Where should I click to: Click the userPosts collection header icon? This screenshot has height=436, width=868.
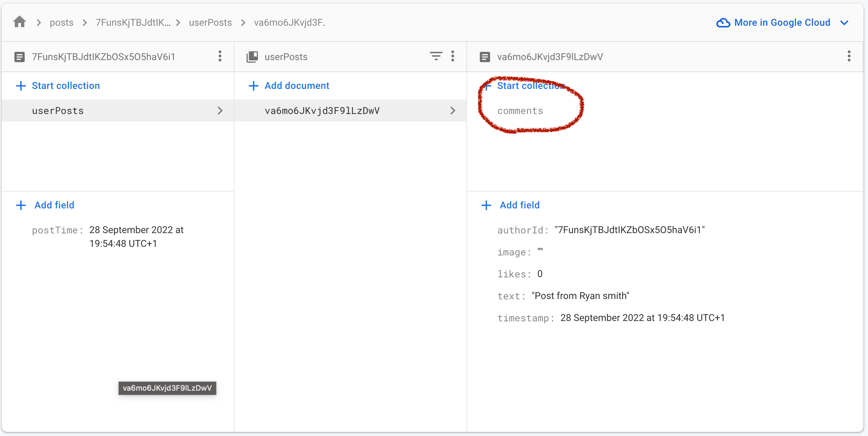click(x=252, y=57)
